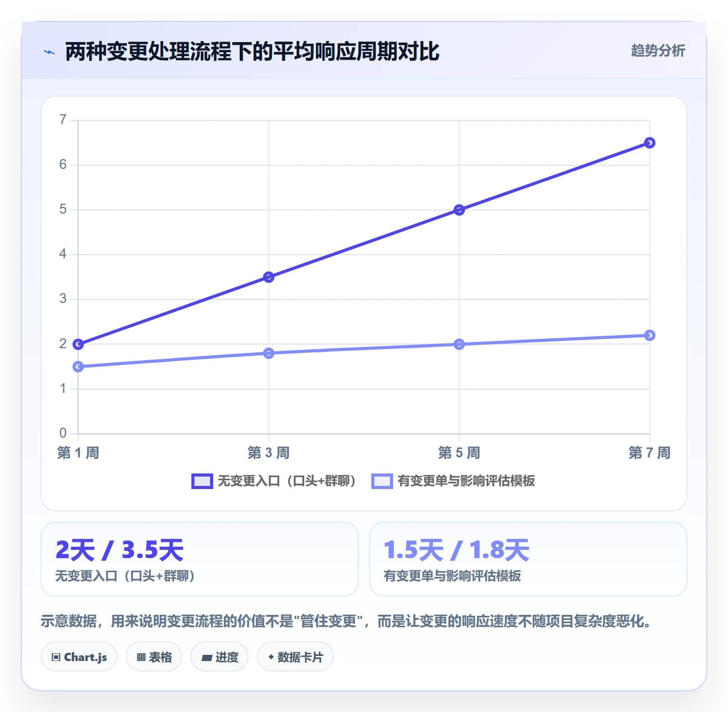This screenshot has width=728, height=712.
Task: Select the 进度 tag
Action: (219, 657)
